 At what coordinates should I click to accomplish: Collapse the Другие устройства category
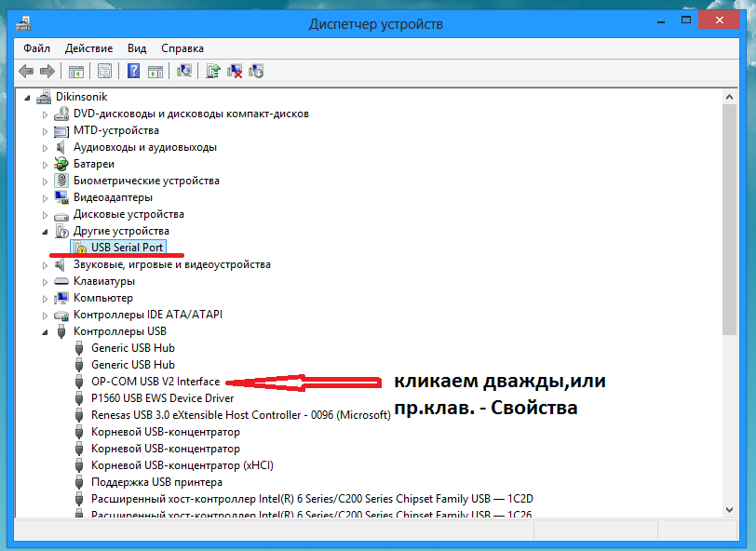[x=45, y=231]
